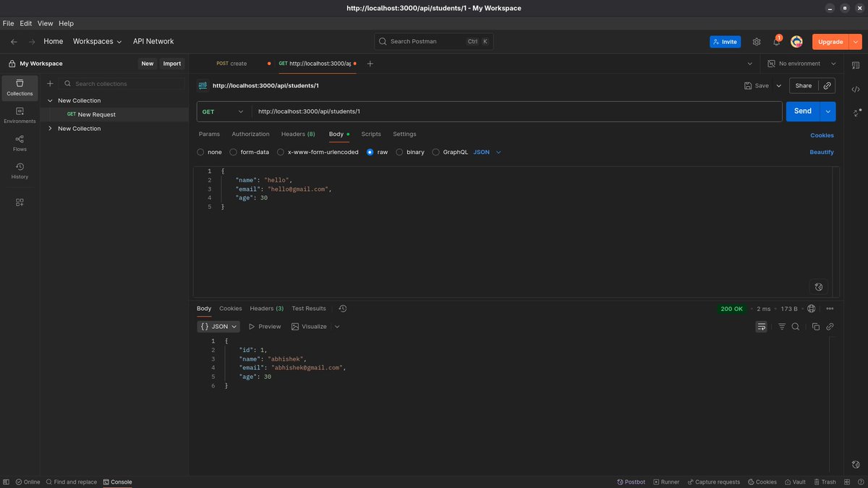
Task: Open the Send button dropdown arrow
Action: [x=828, y=111]
